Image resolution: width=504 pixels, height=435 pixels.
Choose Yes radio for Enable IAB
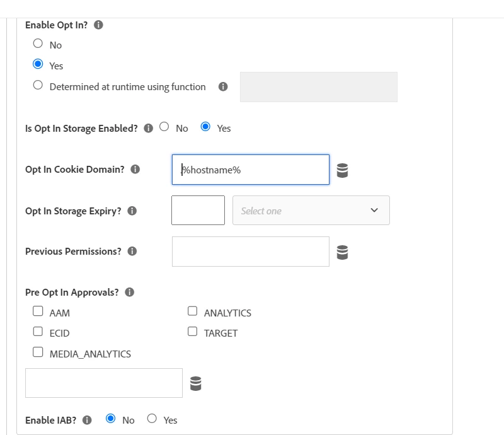[x=152, y=419]
